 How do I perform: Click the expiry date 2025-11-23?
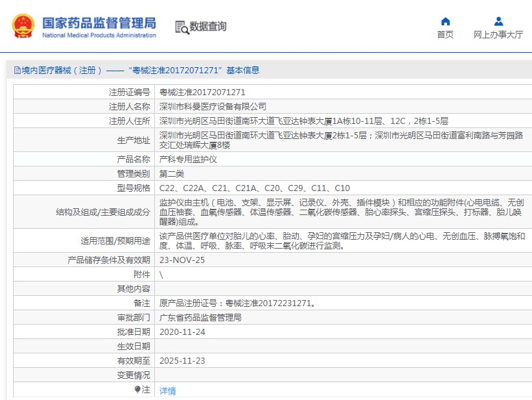pos(182,360)
